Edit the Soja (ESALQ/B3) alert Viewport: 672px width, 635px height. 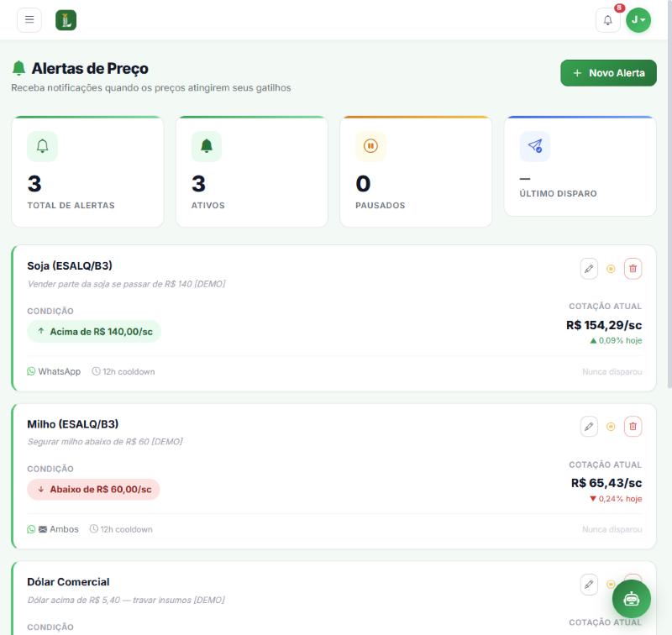point(589,269)
